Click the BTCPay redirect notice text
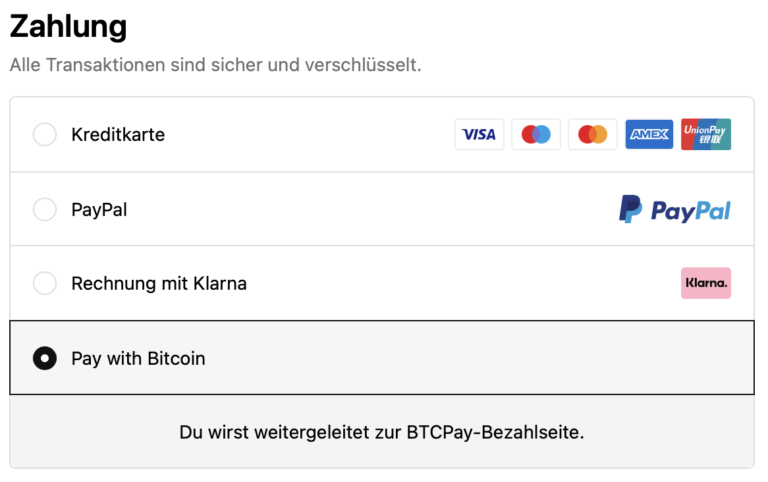This screenshot has height=482, width=768. (x=382, y=433)
